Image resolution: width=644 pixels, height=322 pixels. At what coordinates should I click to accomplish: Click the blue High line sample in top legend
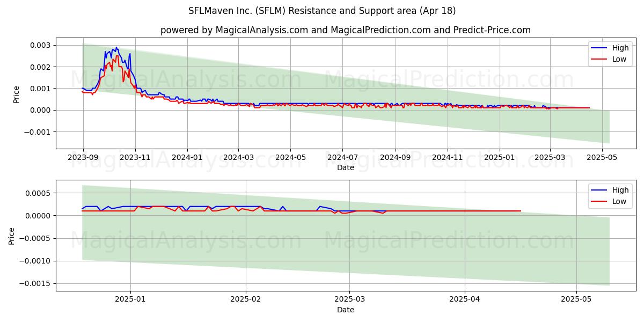click(599, 48)
